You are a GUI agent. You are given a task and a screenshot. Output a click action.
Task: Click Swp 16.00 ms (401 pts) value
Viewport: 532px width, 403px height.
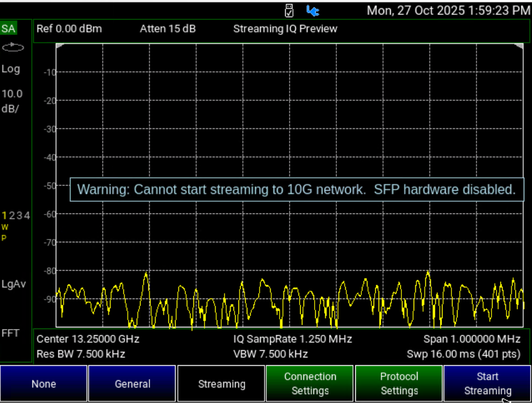(464, 354)
